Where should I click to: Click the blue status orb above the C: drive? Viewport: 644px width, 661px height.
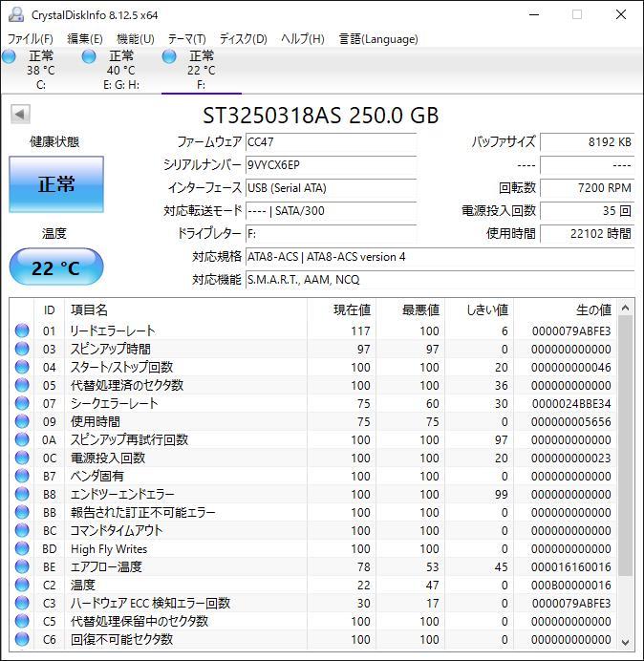[x=9, y=56]
